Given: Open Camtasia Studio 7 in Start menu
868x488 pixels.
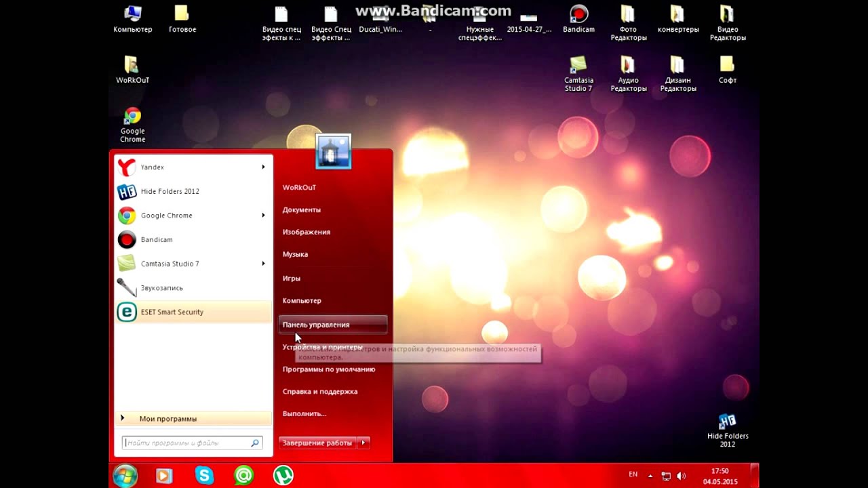Looking at the screenshot, I should click(x=193, y=263).
